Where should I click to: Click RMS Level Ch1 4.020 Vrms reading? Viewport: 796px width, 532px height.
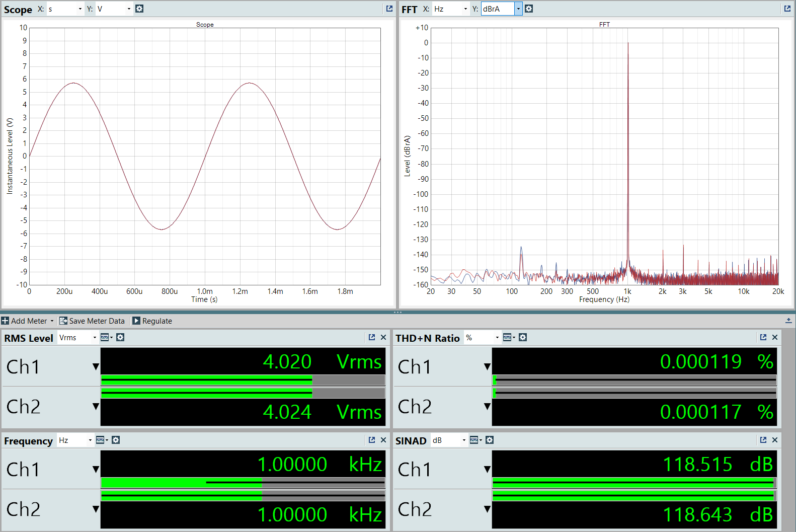click(323, 361)
